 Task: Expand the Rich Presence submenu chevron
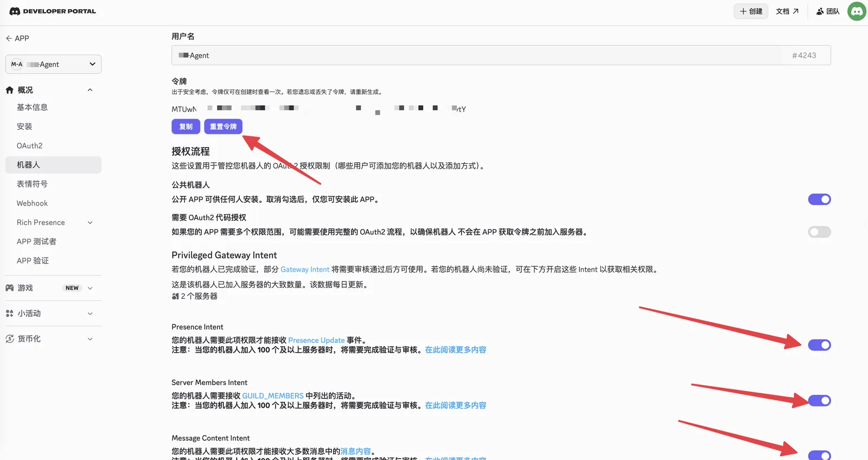point(90,222)
